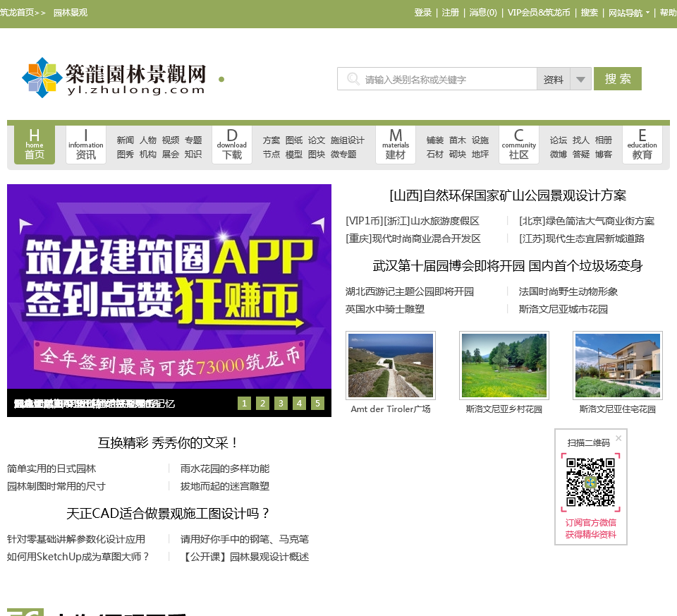677x616 pixels.
Task: Open VIP会员&筑龙币 link
Action: (539, 13)
